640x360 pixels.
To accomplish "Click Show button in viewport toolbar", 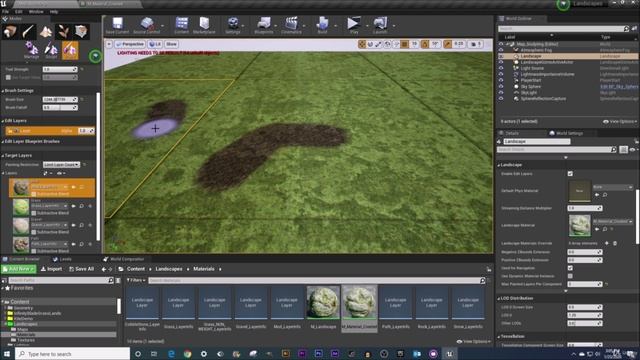I will tap(171, 44).
